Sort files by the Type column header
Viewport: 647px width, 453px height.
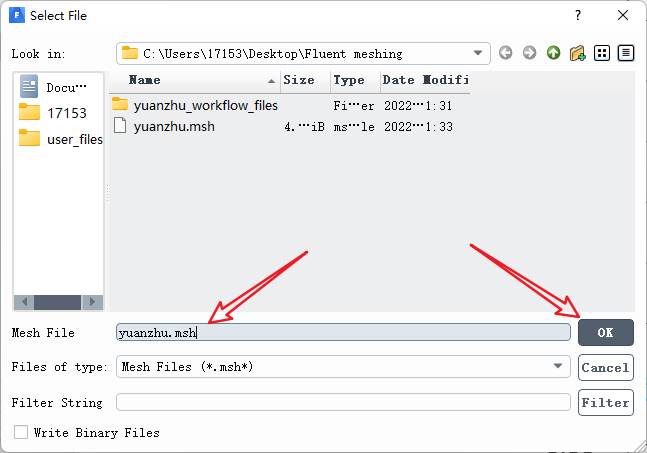[349, 80]
